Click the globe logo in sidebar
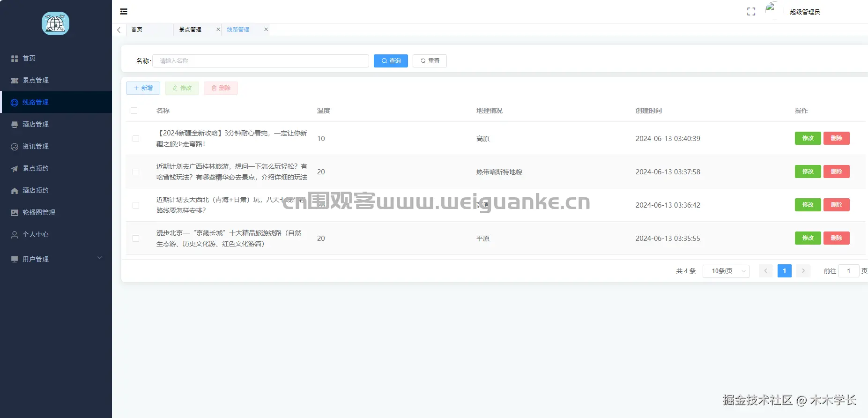868x418 pixels. click(x=55, y=23)
